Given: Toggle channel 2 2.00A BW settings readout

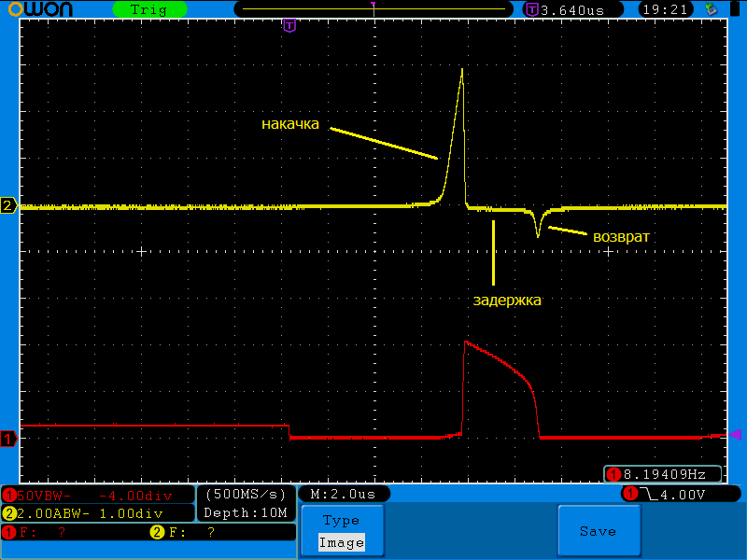Looking at the screenshot, I should pos(98,512).
